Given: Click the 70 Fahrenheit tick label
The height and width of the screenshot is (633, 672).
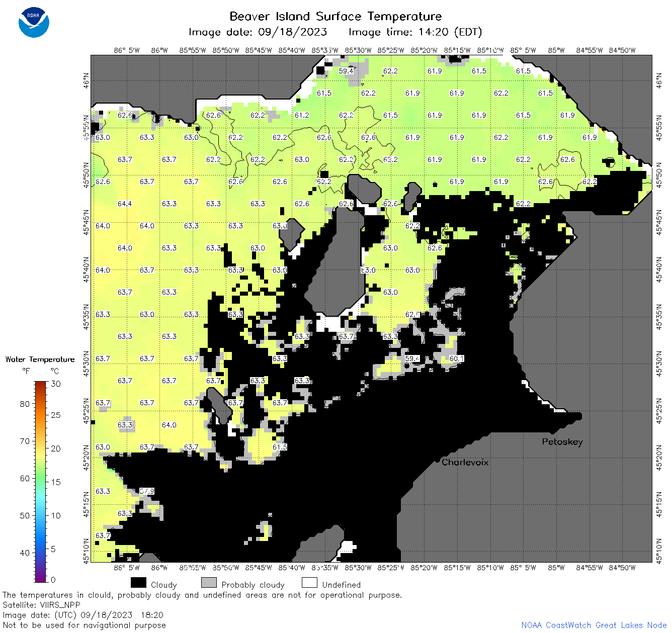Looking at the screenshot, I should coord(25,441).
